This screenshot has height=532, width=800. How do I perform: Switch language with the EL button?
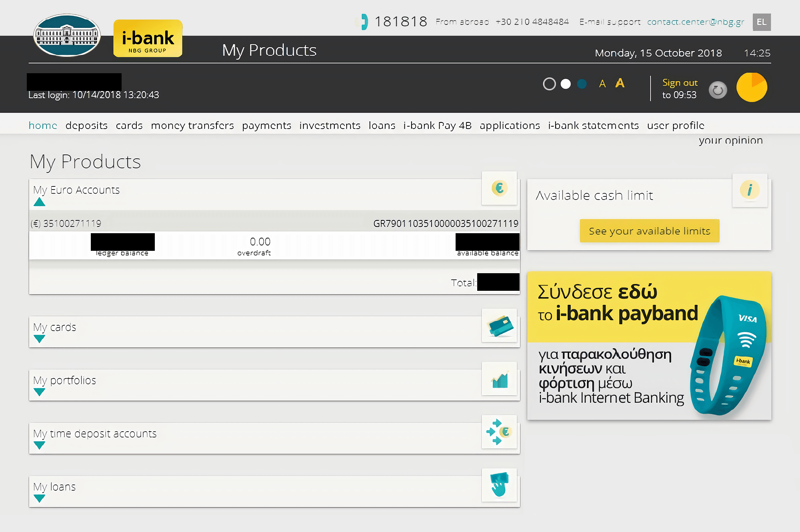click(x=762, y=22)
